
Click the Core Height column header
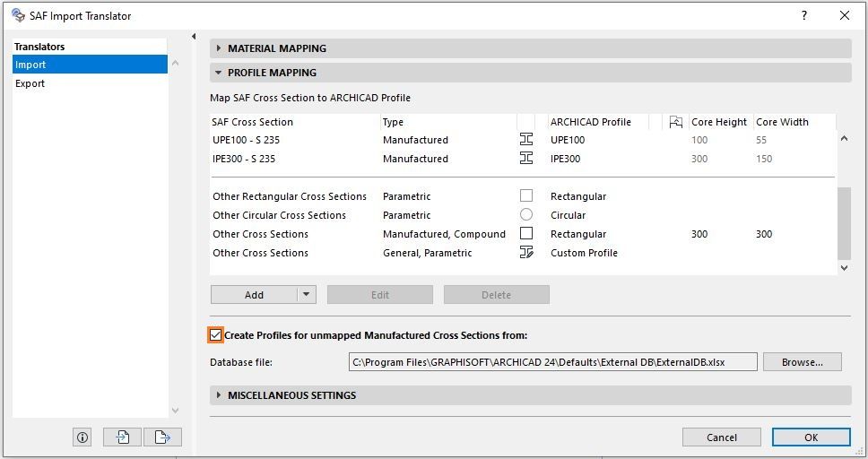(721, 122)
